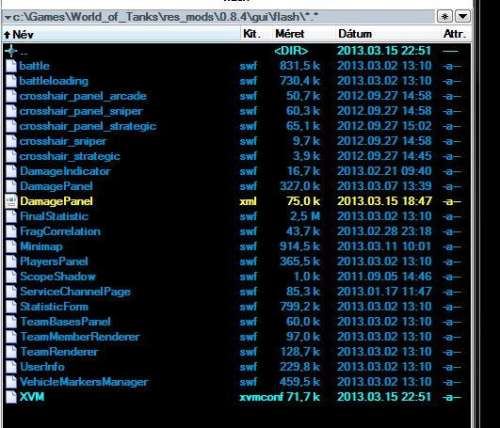This screenshot has height=428, width=500.
Task: Click the parent directory up-arrow icon
Action: tap(11, 51)
